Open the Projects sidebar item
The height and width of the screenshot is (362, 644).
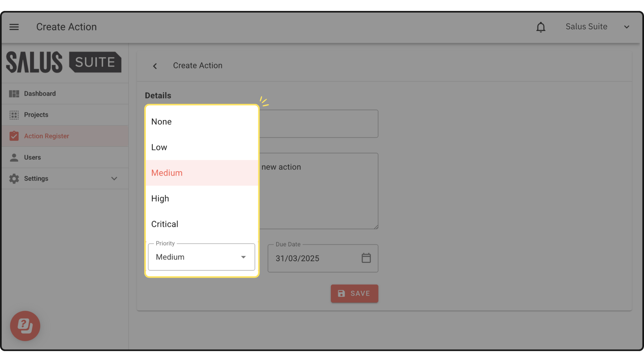click(x=36, y=115)
